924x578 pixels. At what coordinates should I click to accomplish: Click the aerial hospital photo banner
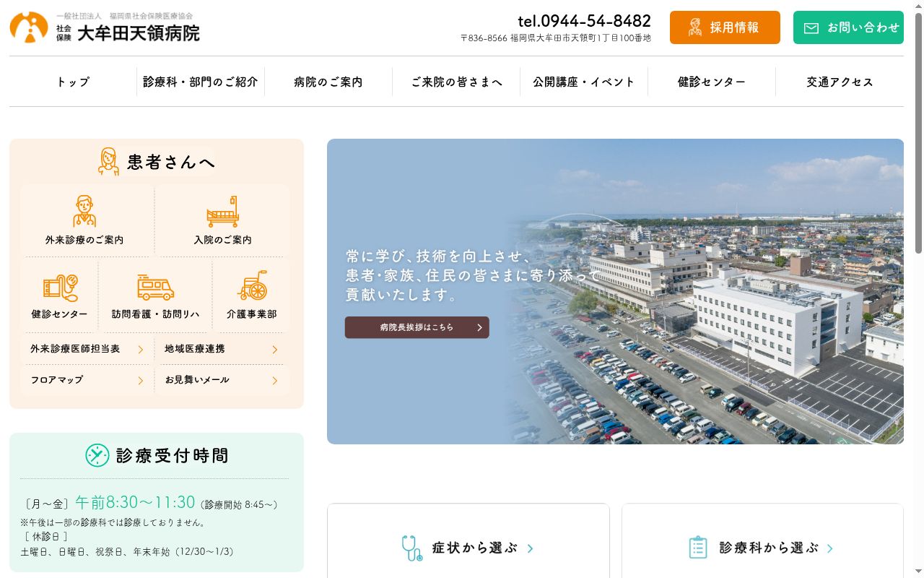click(615, 291)
